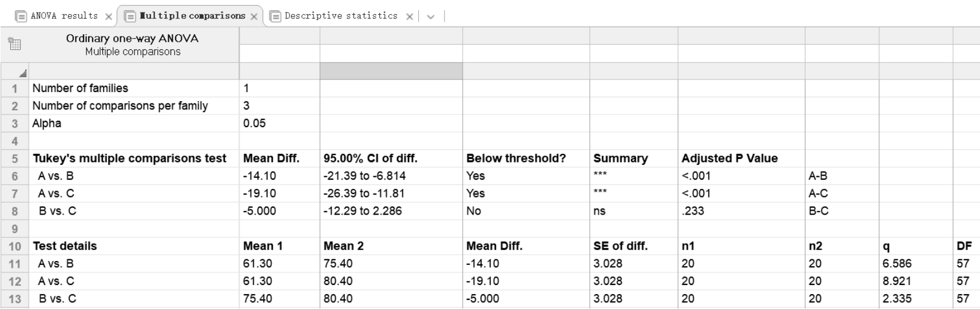Click the q value 8.921 cell
980x309 pixels.
(915, 281)
